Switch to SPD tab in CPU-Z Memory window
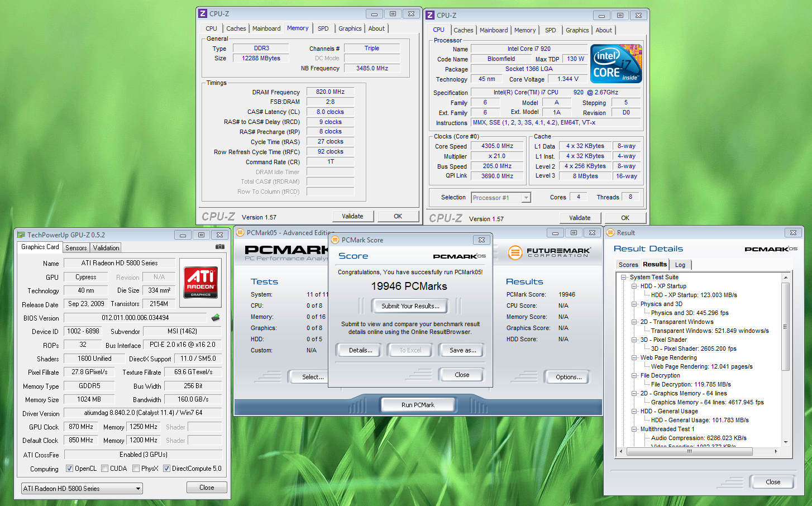The width and height of the screenshot is (812, 506). pos(323,28)
